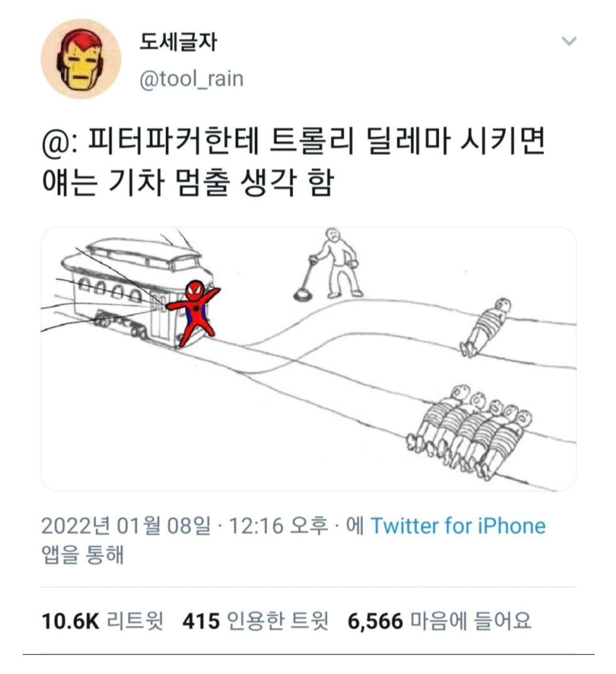Open the trolley dilemma image attachment
This screenshot has height=674, width=616.
tap(308, 359)
